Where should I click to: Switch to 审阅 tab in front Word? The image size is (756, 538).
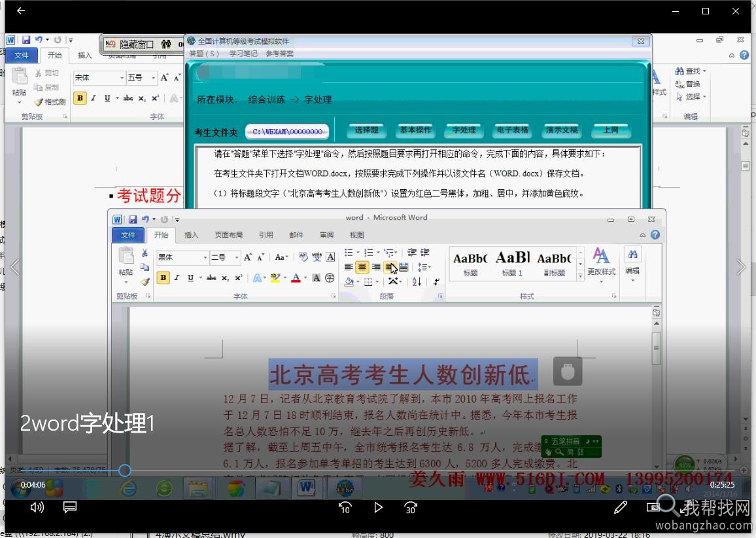[x=326, y=235]
